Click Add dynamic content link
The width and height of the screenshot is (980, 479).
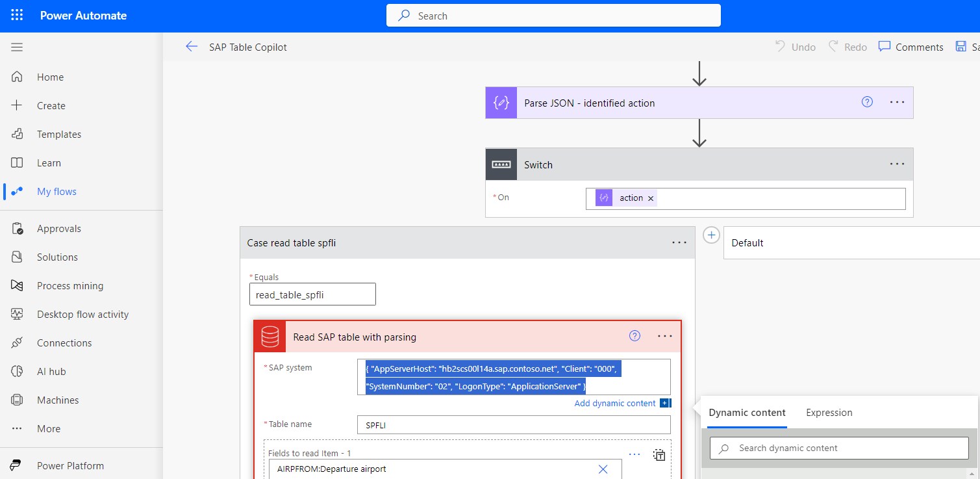615,403
